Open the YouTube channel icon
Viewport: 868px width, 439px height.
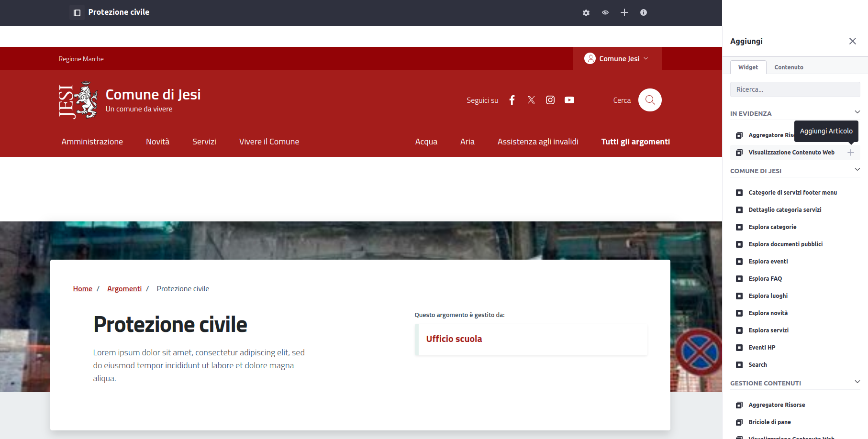(x=569, y=100)
